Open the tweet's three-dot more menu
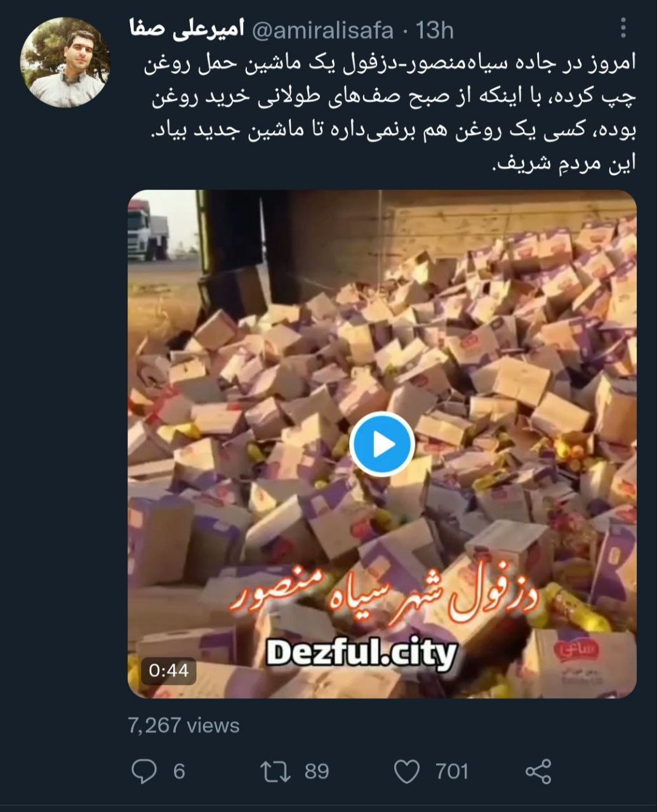The height and width of the screenshot is (812, 657). tap(623, 28)
